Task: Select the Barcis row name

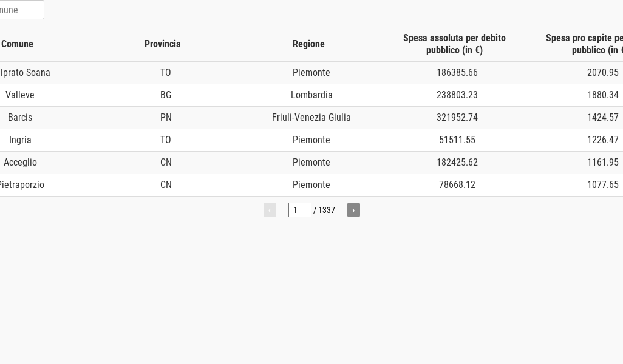Action: pyautogui.click(x=20, y=118)
